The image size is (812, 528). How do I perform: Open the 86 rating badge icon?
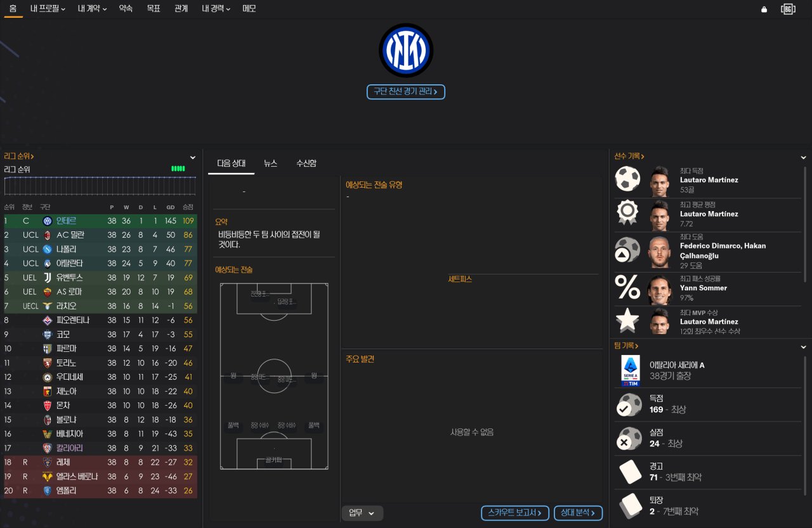788,9
